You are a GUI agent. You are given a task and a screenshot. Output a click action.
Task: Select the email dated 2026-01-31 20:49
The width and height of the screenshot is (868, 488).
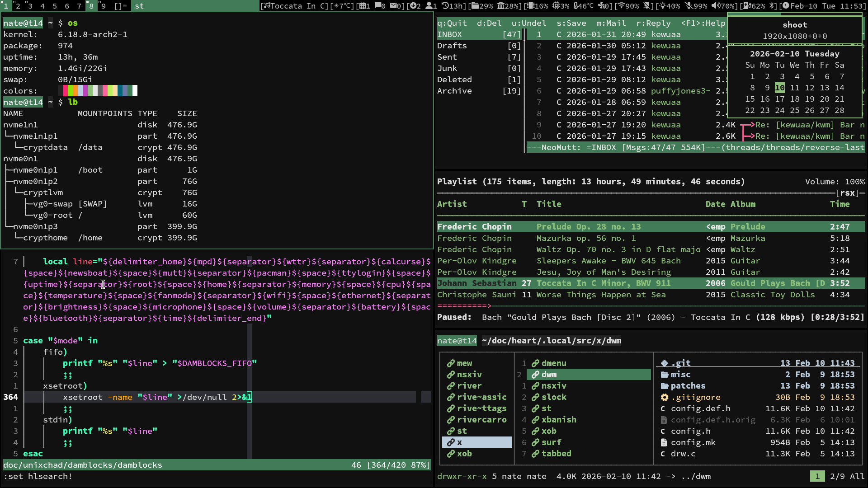[626, 34]
